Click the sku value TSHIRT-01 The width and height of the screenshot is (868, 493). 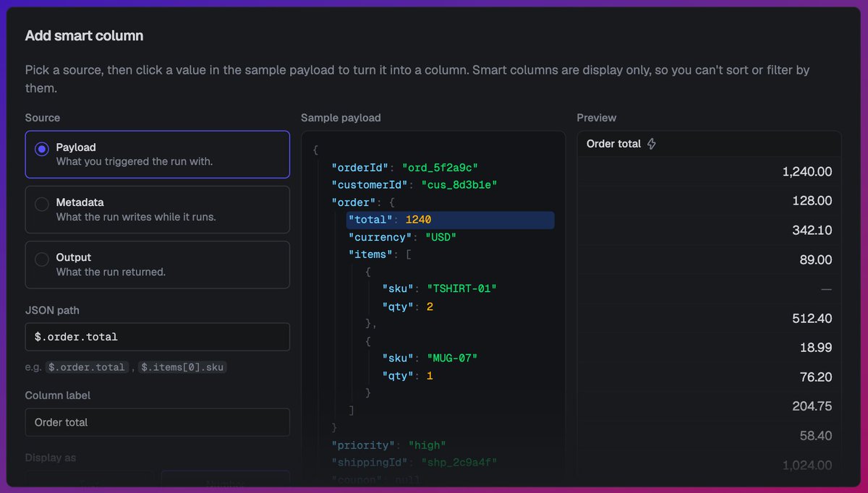[x=461, y=289]
